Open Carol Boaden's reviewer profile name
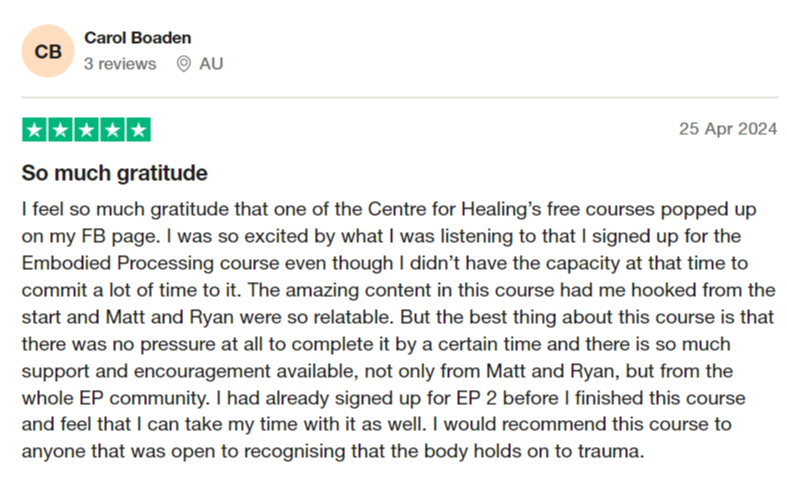787x481 pixels. click(138, 38)
